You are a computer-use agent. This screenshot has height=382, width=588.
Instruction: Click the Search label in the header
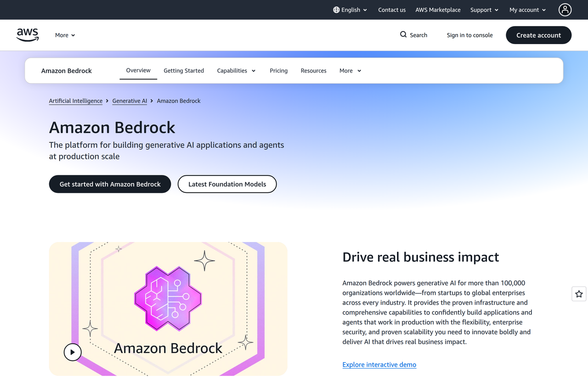point(418,35)
